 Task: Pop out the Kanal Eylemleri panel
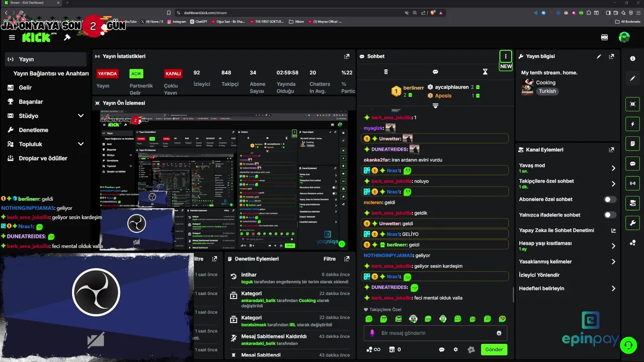[611, 150]
